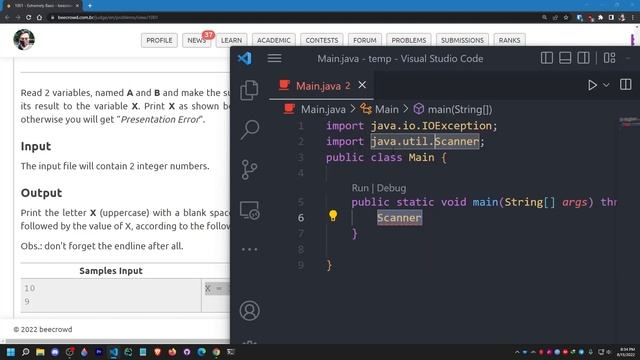The image size is (640, 360).
Task: Click the VS Code logo icon in title bar
Action: point(245,58)
